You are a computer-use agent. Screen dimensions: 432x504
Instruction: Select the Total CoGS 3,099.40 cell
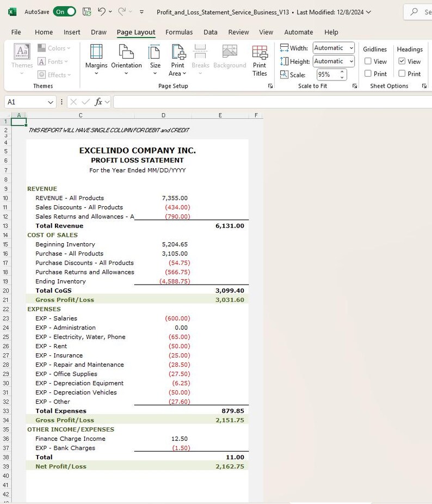[220, 290]
